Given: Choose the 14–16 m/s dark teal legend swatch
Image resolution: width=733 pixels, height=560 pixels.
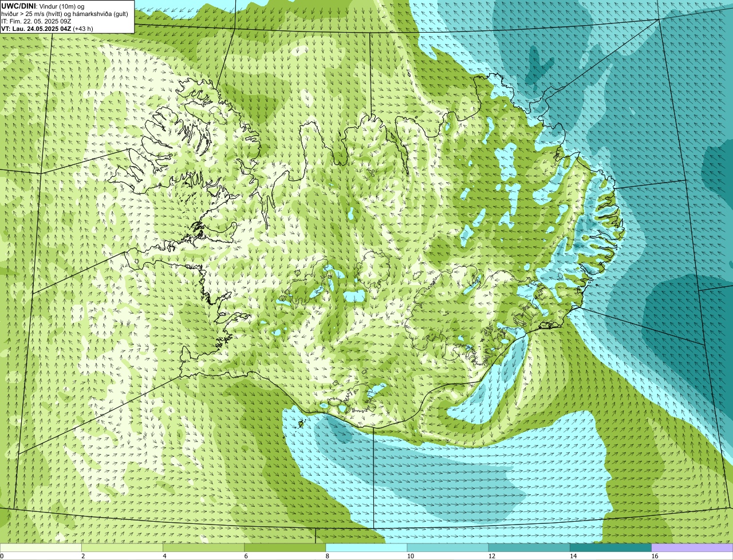Looking at the screenshot, I should tap(610, 547).
